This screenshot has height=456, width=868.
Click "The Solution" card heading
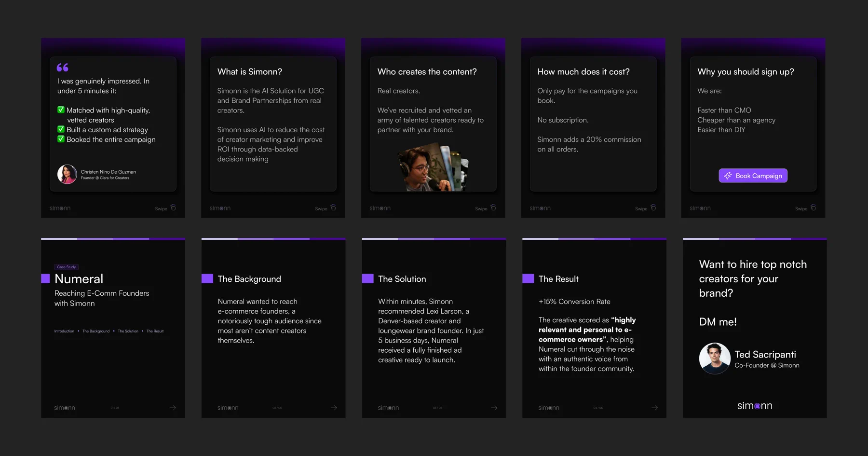pyautogui.click(x=402, y=279)
